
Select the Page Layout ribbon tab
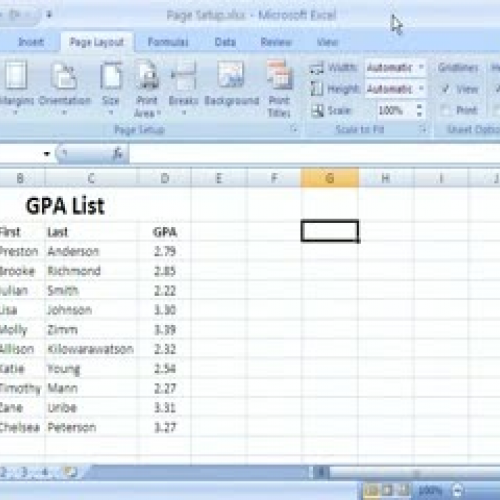97,42
